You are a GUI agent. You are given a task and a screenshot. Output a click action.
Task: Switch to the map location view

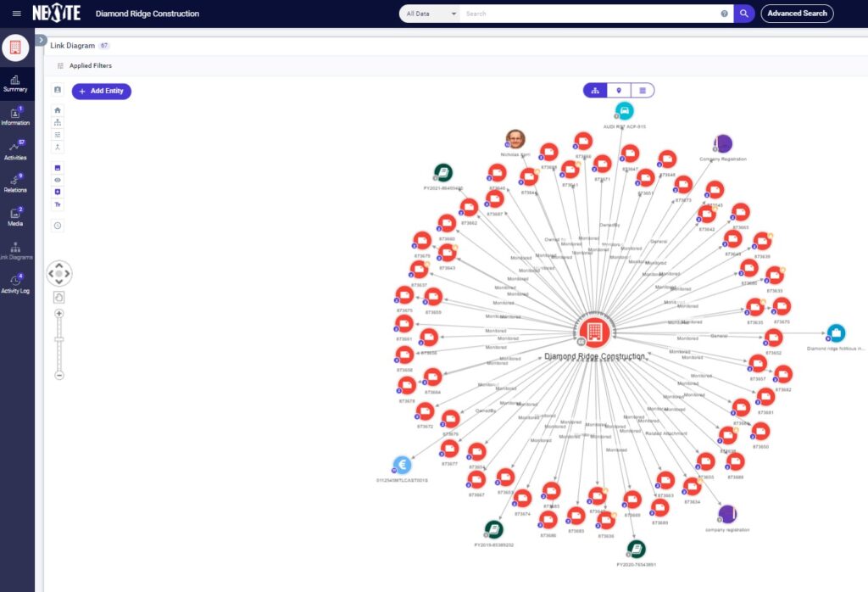click(619, 90)
